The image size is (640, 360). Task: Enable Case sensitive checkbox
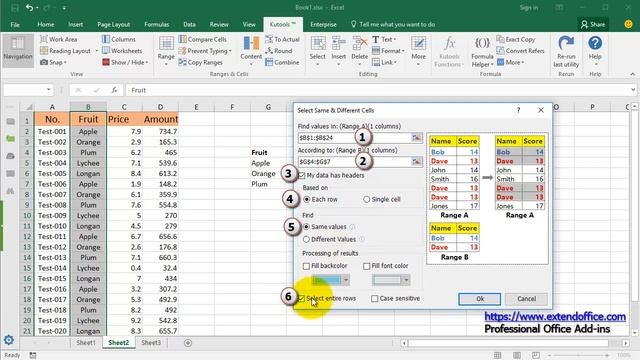click(x=375, y=298)
